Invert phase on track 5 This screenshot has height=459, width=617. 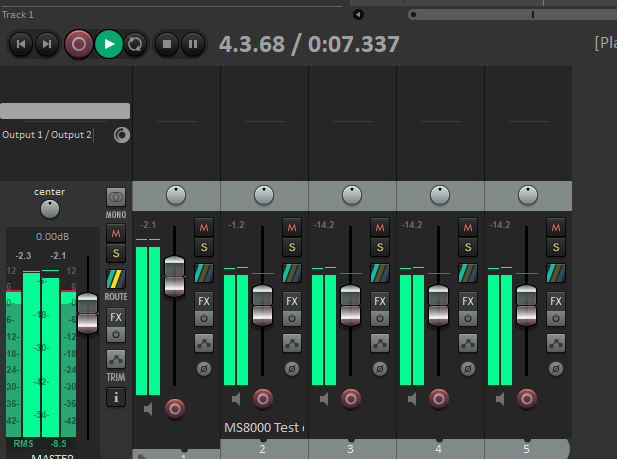[556, 368]
